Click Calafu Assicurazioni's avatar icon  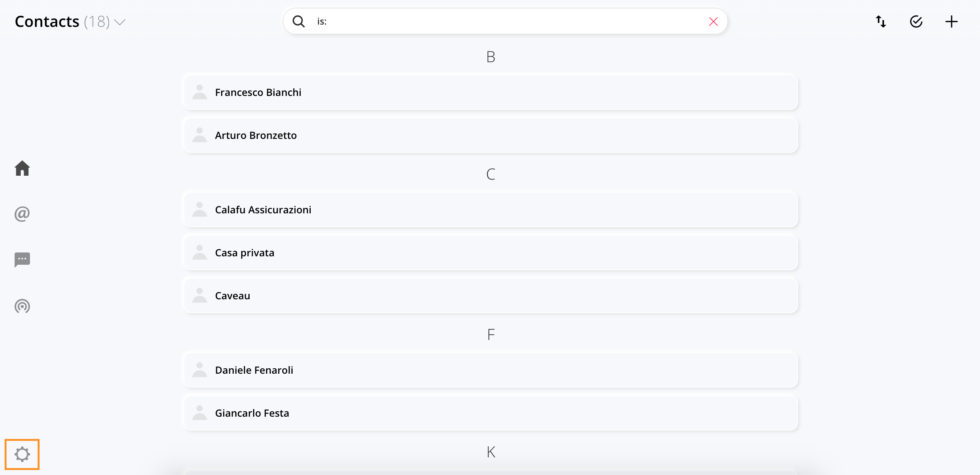tap(200, 209)
